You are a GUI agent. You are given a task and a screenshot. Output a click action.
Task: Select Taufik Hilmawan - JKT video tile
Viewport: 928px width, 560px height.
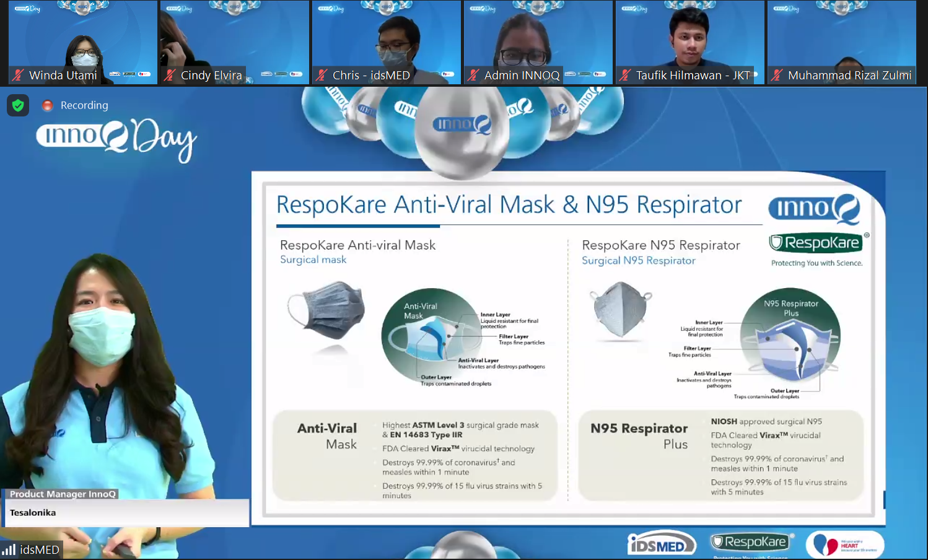click(x=690, y=37)
